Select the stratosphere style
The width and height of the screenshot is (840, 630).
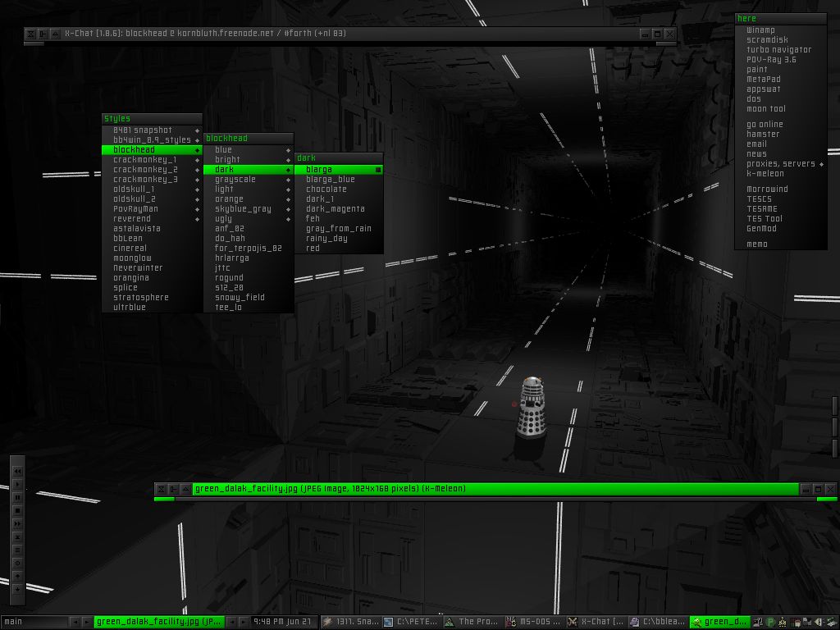point(152,297)
